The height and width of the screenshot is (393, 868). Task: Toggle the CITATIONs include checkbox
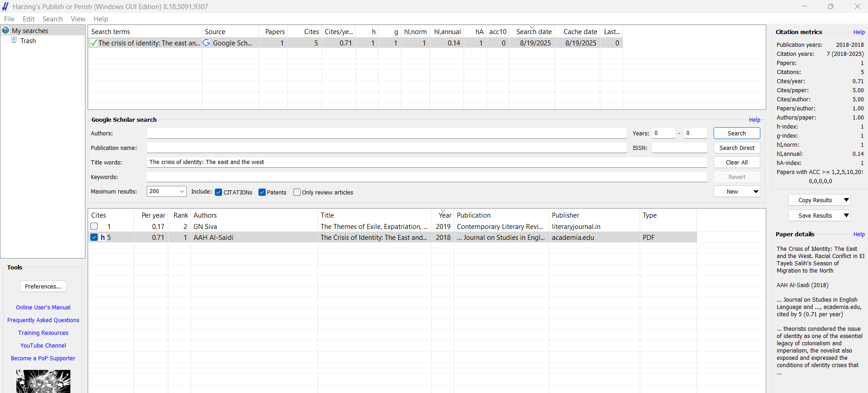[x=218, y=192]
